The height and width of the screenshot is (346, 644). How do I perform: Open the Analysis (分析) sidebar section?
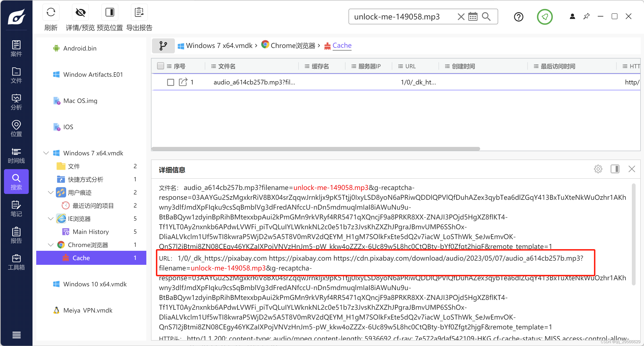pyautogui.click(x=16, y=102)
